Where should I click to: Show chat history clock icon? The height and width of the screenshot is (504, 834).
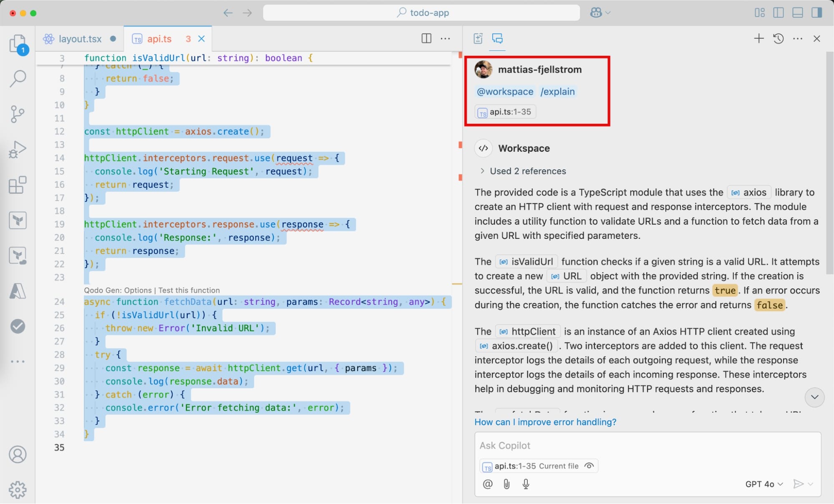coord(778,39)
